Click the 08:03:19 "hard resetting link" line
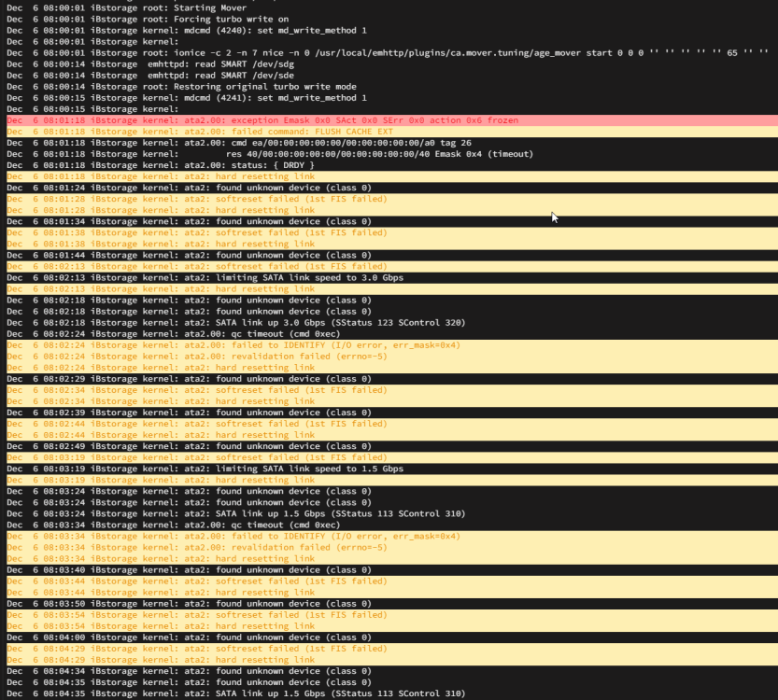 click(x=392, y=480)
